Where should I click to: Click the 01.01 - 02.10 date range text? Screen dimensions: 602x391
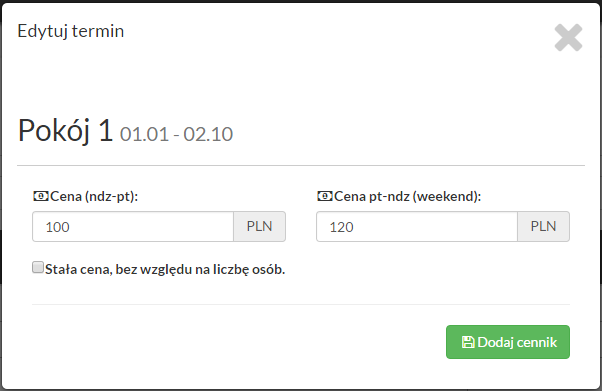coord(176,134)
